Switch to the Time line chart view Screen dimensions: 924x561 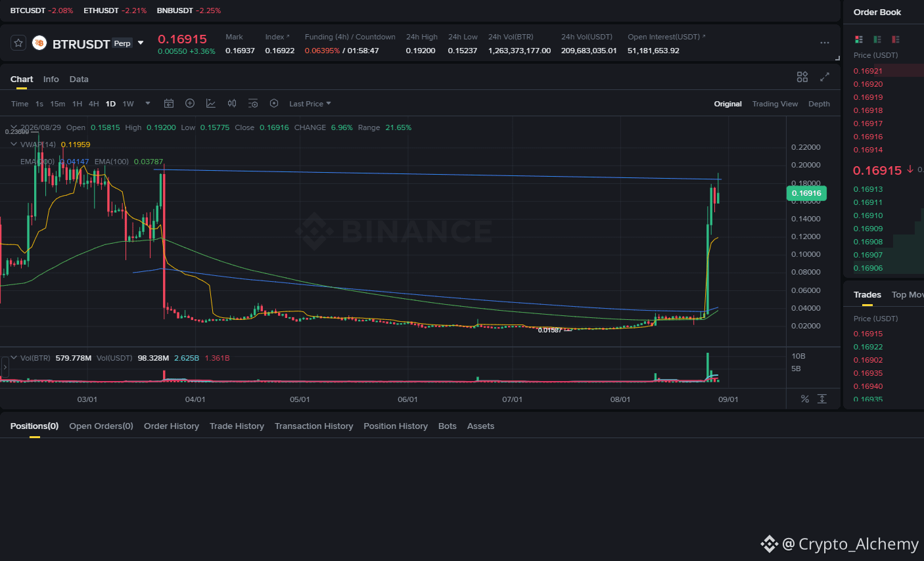coord(20,104)
